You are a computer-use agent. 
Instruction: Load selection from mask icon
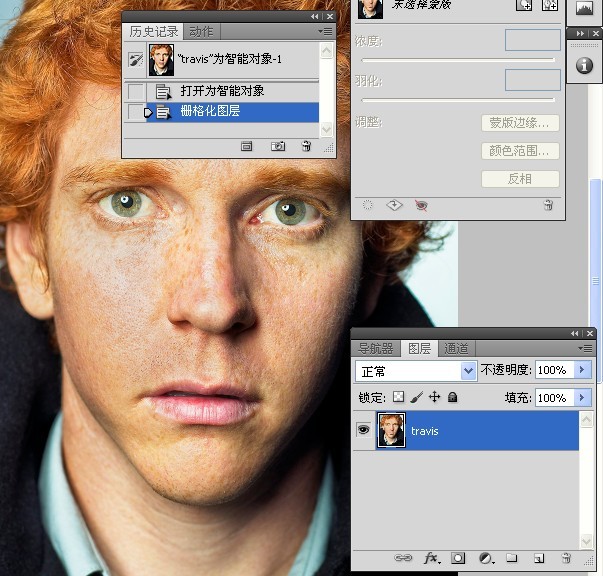click(367, 205)
